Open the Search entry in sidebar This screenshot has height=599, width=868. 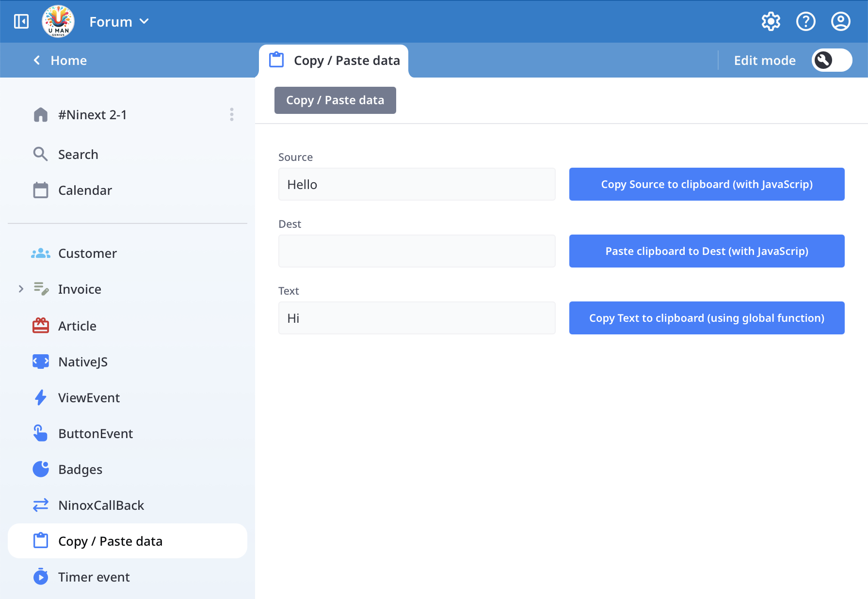point(128,155)
